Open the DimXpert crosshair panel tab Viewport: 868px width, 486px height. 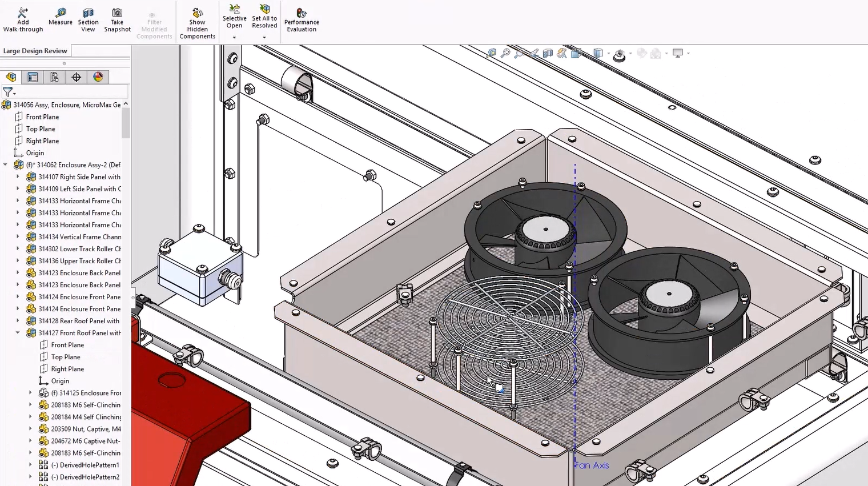76,77
